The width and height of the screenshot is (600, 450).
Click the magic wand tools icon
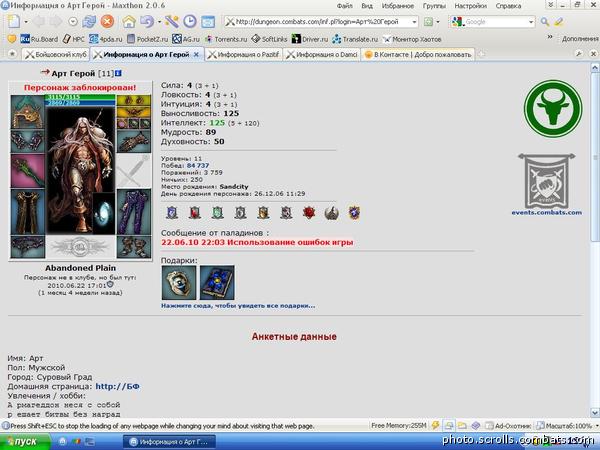tap(172, 21)
